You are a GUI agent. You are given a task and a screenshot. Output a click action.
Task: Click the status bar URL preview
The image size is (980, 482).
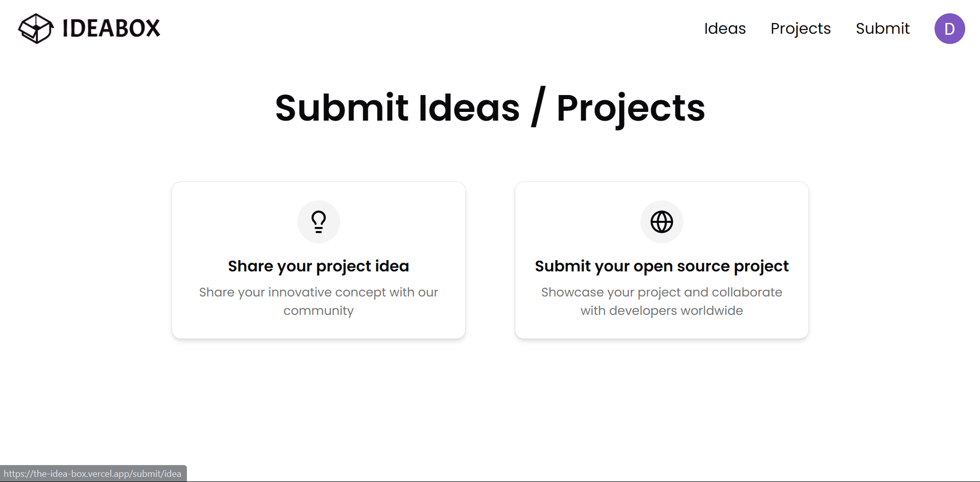tap(93, 473)
